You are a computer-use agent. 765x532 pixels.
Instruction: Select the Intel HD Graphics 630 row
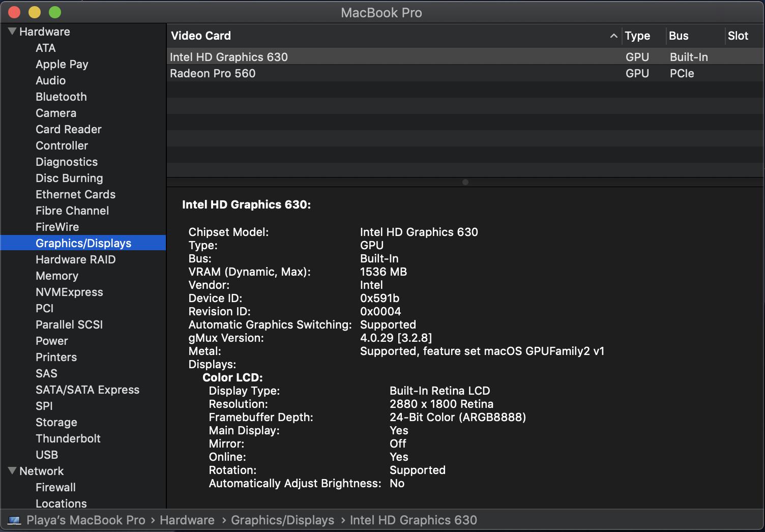pyautogui.click(x=465, y=56)
